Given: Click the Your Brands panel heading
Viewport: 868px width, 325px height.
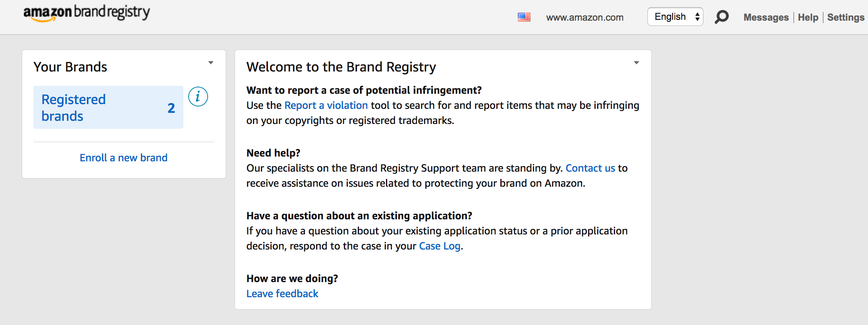Looking at the screenshot, I should point(70,67).
